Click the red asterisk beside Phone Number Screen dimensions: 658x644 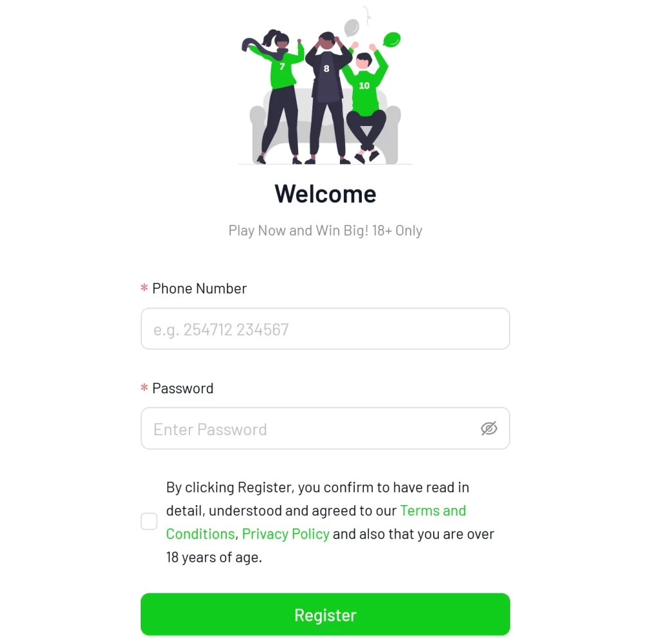145,287
